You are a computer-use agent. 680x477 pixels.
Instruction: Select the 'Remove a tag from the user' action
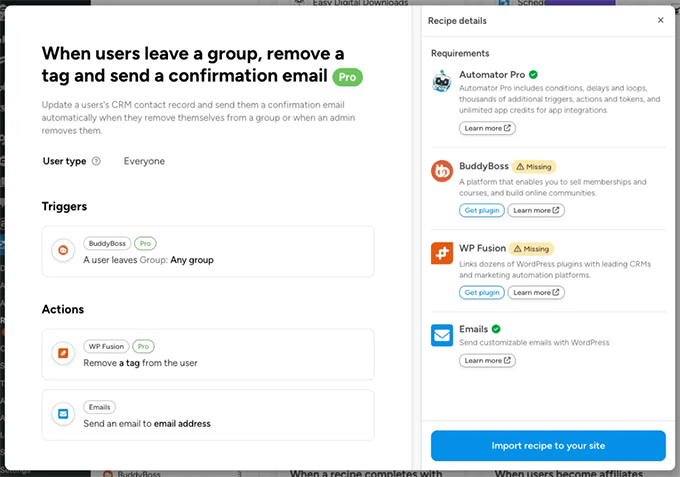coord(208,354)
